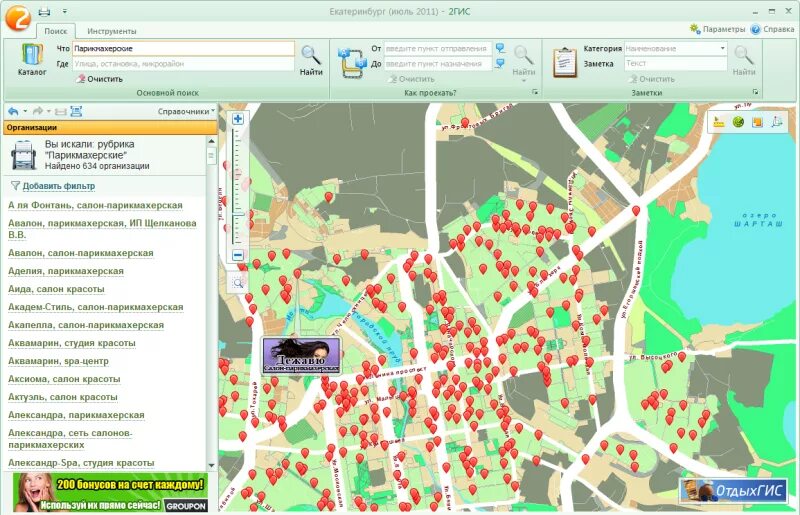Open Аквамарин, spa-центр

[x=58, y=361]
